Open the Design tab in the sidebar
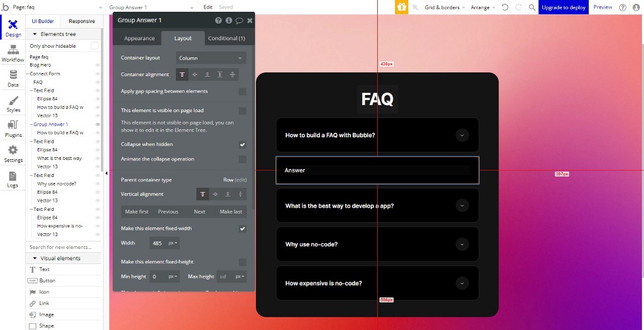The image size is (644, 330). (13, 28)
